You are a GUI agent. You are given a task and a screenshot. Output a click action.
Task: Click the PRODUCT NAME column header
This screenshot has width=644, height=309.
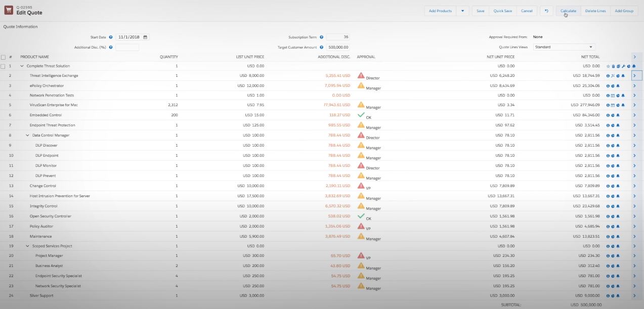34,57
